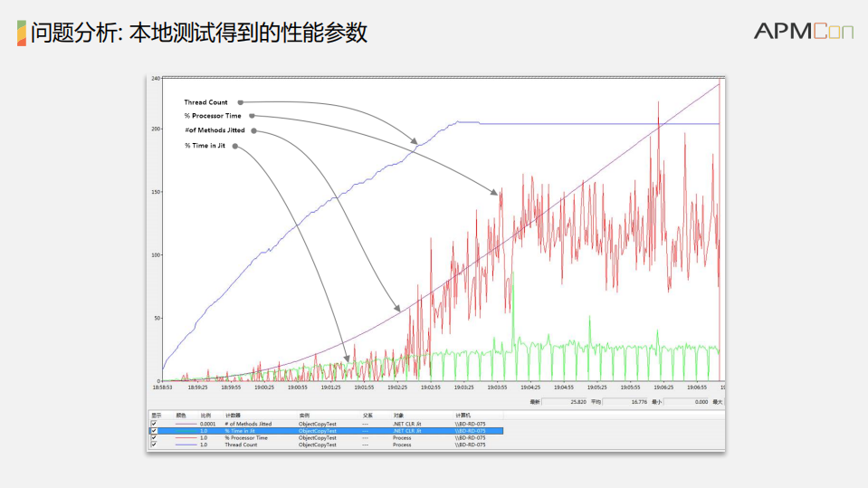This screenshot has width=868, height=488.
Task: Click the % Time in Jit color swatch
Action: tap(186, 430)
